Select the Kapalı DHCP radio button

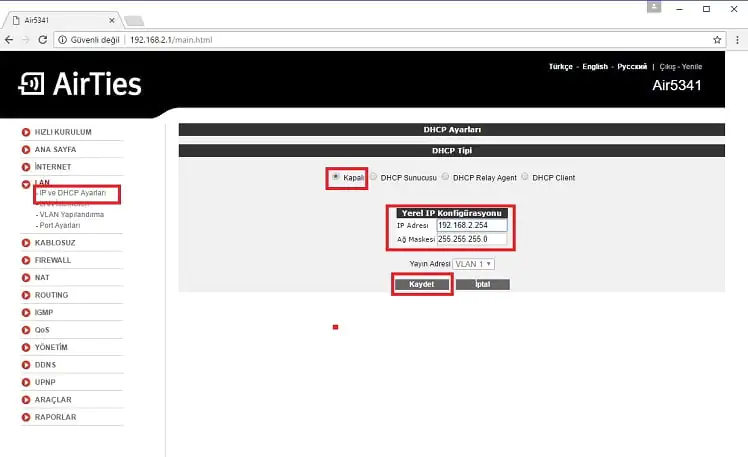[336, 177]
